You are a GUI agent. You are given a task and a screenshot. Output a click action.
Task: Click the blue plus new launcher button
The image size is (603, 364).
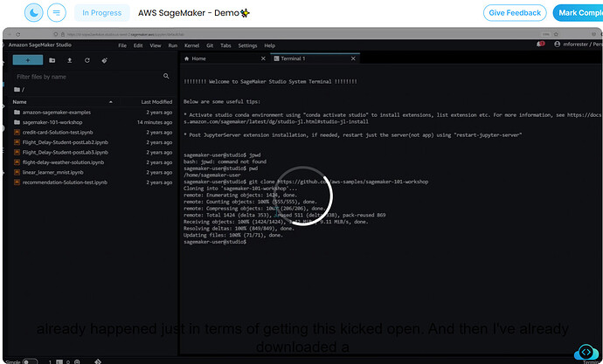28,60
